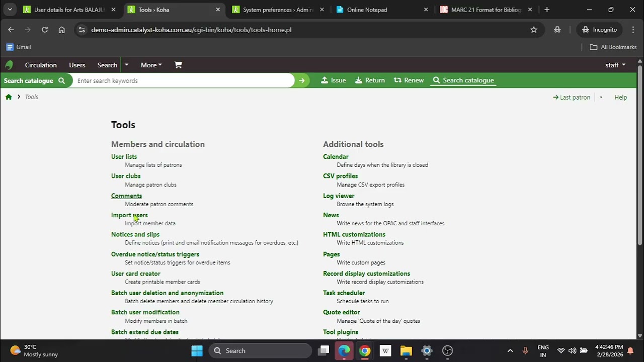Open Chrome from the taskbar
The height and width of the screenshot is (362, 644).
tap(365, 350)
